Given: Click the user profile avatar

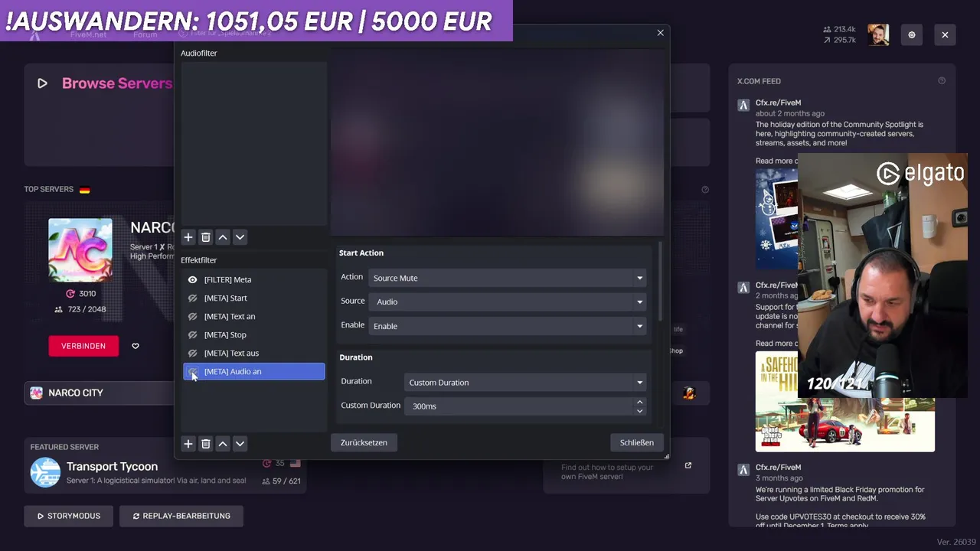Looking at the screenshot, I should tap(878, 34).
